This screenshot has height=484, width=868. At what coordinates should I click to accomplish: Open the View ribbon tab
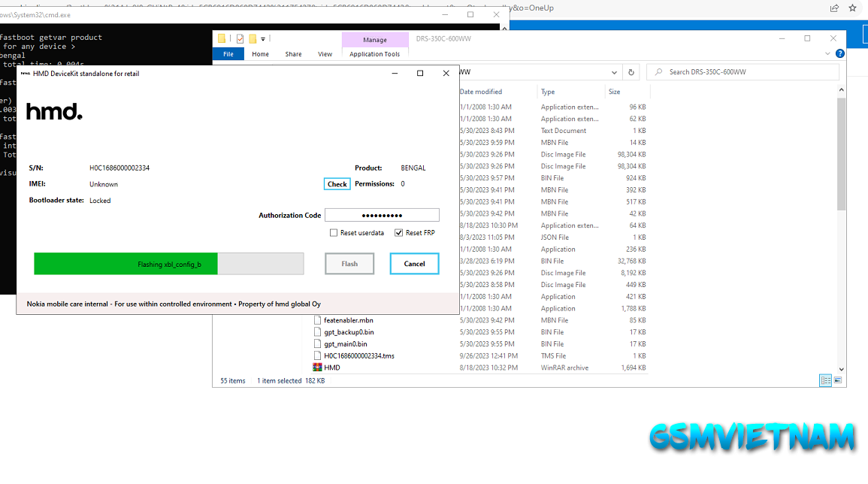pyautogui.click(x=325, y=53)
